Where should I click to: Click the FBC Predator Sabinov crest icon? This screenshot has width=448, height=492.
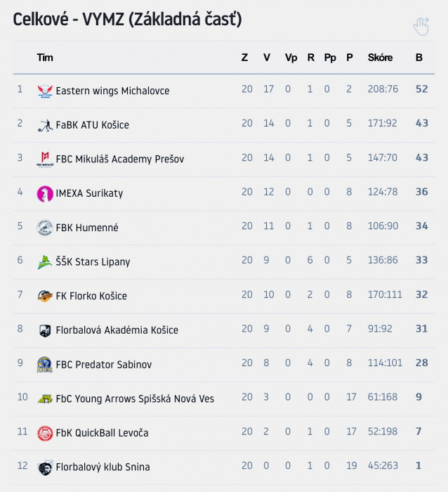(45, 365)
